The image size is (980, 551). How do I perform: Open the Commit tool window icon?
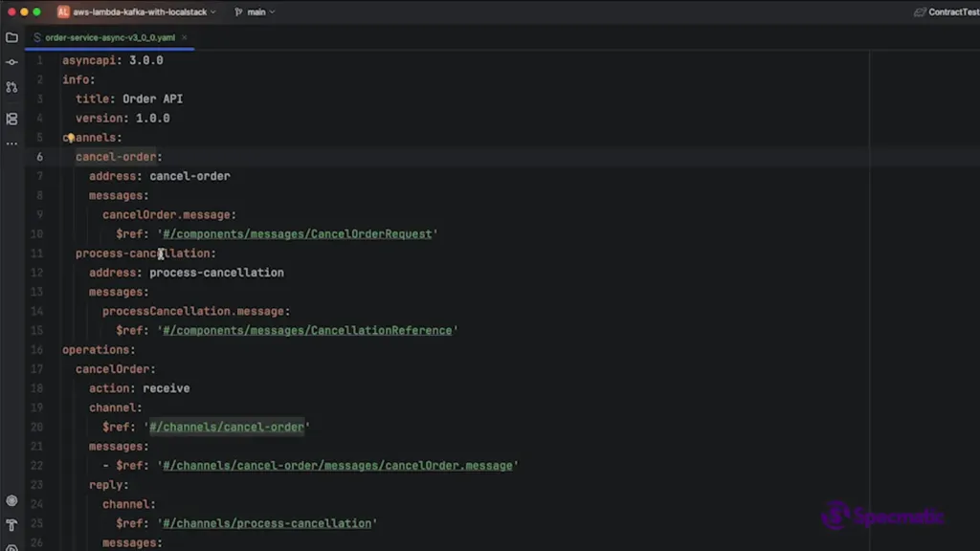(x=11, y=62)
